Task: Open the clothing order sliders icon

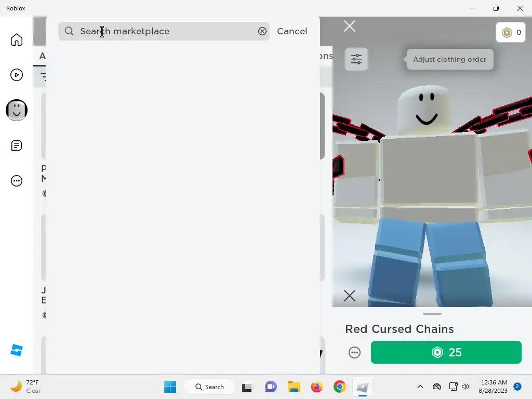Action: pyautogui.click(x=356, y=59)
